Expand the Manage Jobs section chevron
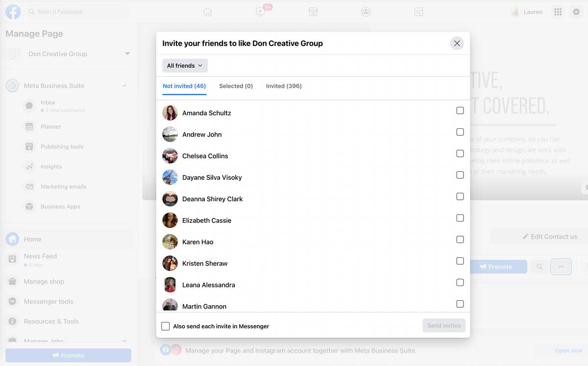The height and width of the screenshot is (366, 588). point(124,341)
